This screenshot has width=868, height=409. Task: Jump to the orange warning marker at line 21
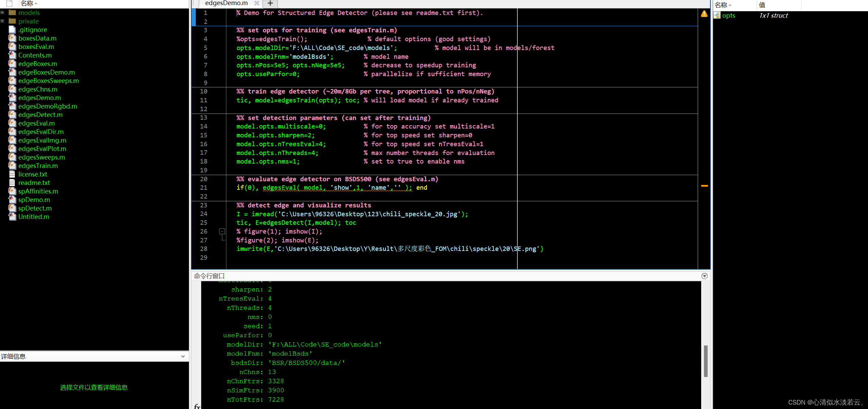point(704,186)
